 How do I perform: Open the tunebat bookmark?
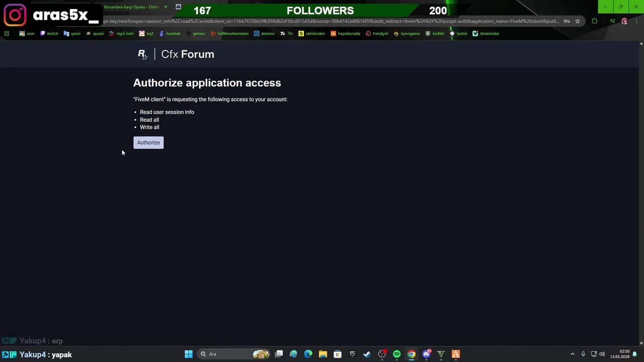[x=170, y=34]
